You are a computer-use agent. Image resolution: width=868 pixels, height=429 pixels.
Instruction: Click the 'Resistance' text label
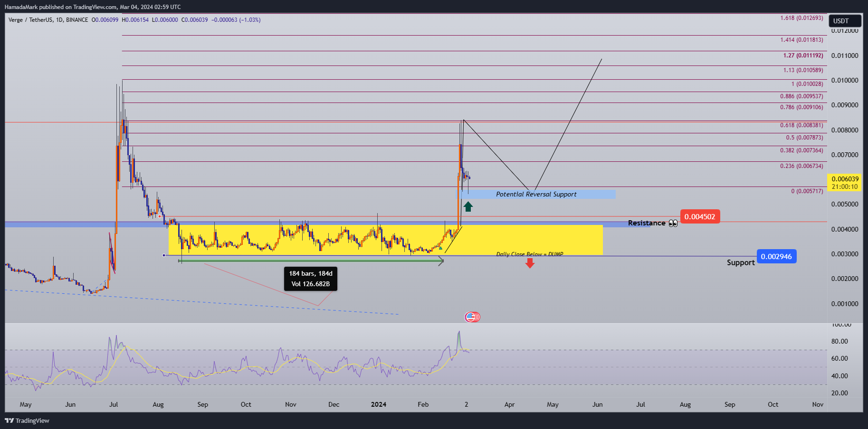point(647,223)
